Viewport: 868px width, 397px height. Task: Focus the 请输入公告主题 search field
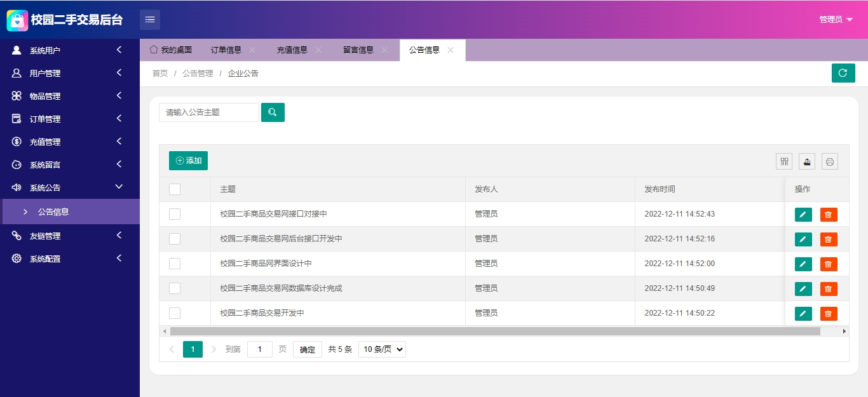[209, 112]
